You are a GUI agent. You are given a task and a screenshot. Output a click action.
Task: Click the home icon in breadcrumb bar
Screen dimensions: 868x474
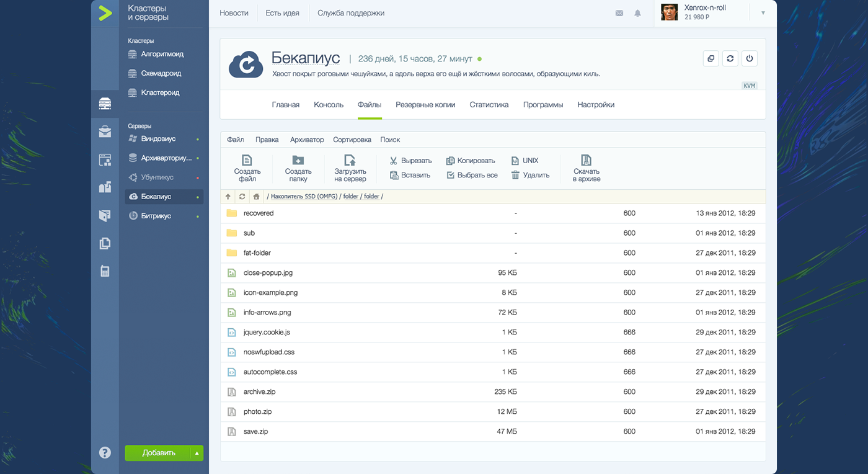click(256, 196)
